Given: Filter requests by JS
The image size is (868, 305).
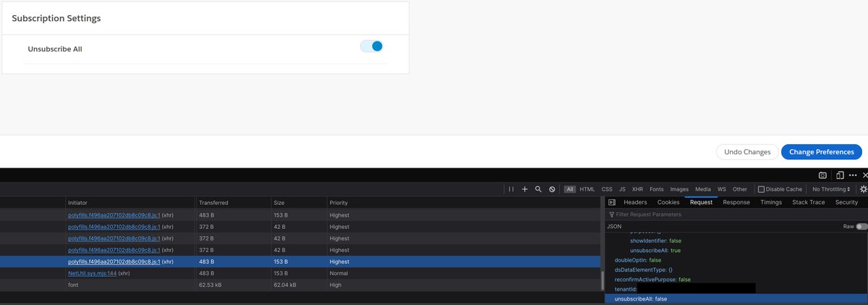Looking at the screenshot, I should (622, 189).
